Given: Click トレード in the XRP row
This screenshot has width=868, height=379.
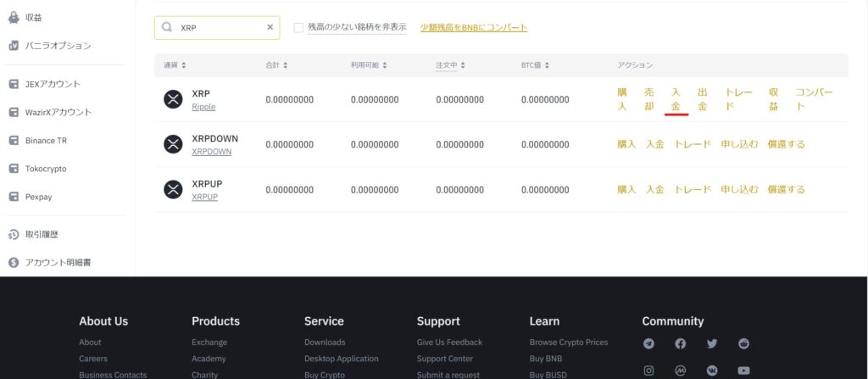Looking at the screenshot, I should [739, 100].
